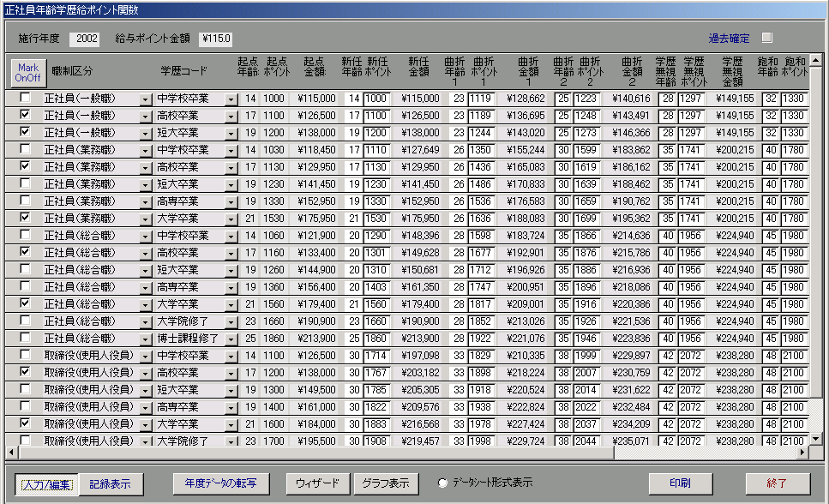Click the 職制区分 column header
Screen dimensions: 829x504
72,71
